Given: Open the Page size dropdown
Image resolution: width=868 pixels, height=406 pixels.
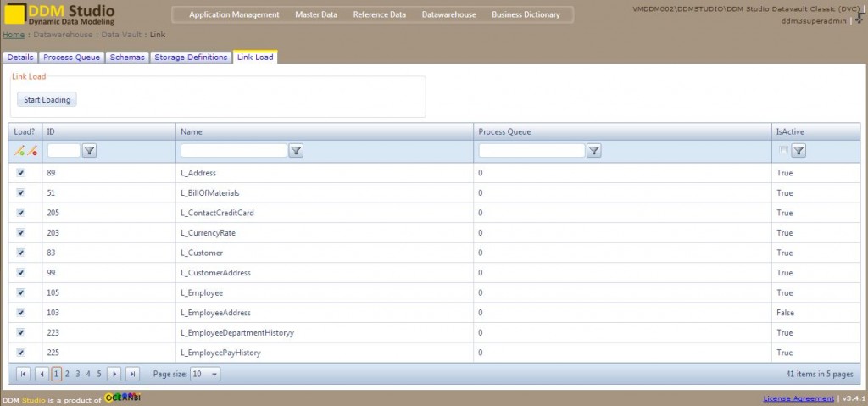Looking at the screenshot, I should 205,375.
